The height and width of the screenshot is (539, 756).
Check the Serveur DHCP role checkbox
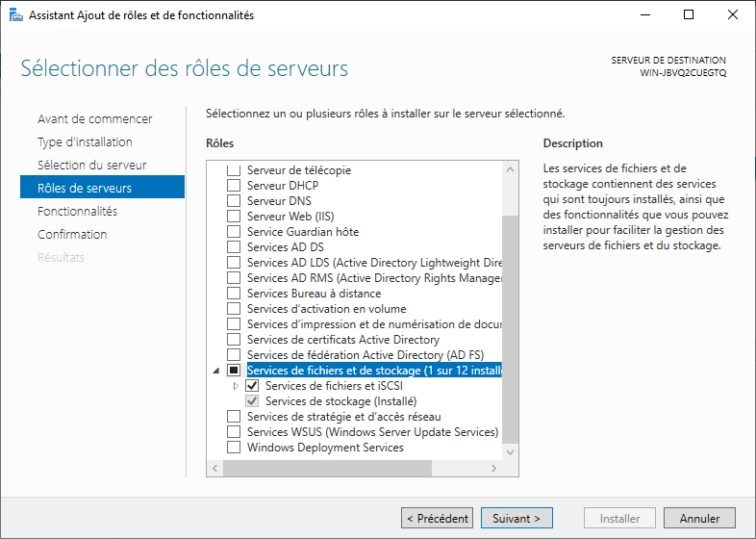coord(233,186)
